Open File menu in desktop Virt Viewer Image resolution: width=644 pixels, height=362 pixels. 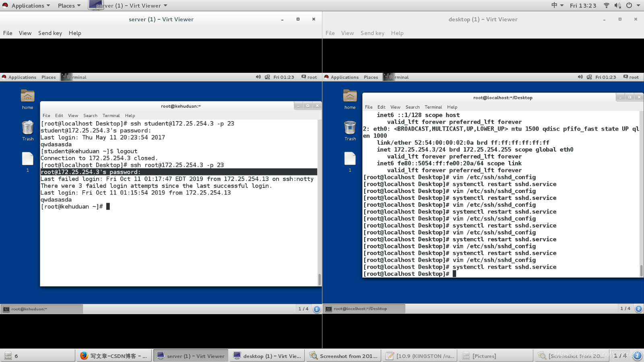coord(330,33)
